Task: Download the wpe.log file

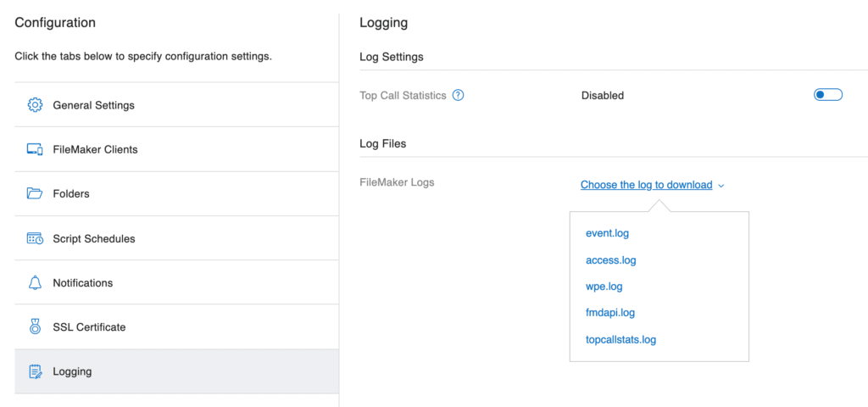Action: click(604, 287)
